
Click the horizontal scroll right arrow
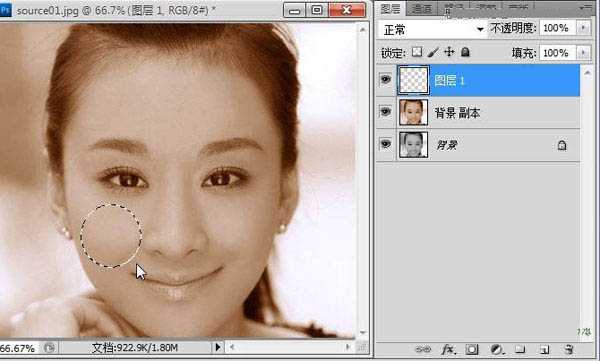(x=348, y=347)
